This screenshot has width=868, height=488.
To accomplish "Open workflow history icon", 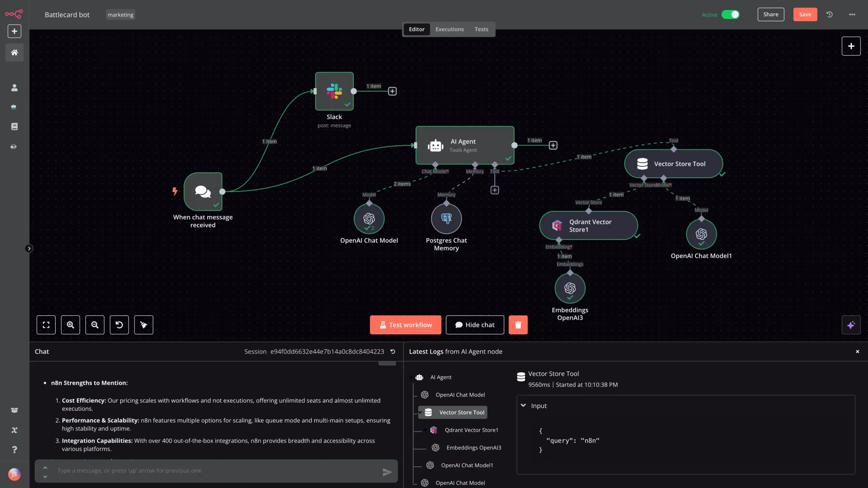I will pos(829,14).
